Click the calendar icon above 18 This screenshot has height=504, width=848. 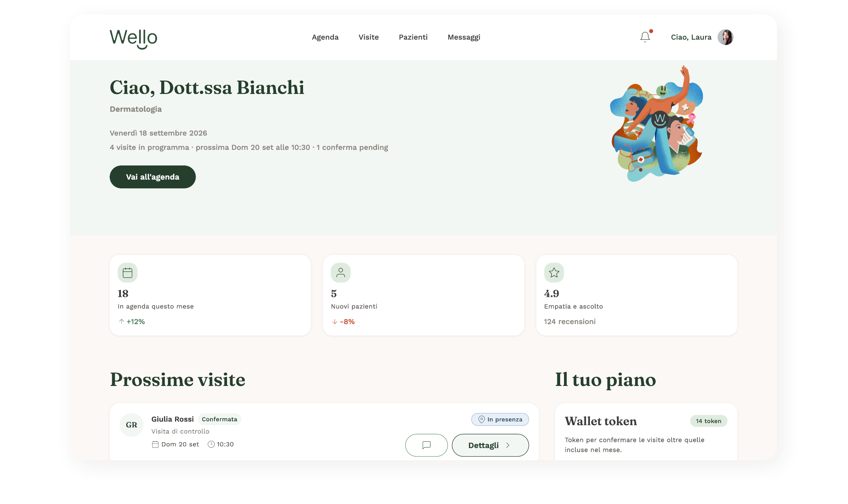click(127, 272)
